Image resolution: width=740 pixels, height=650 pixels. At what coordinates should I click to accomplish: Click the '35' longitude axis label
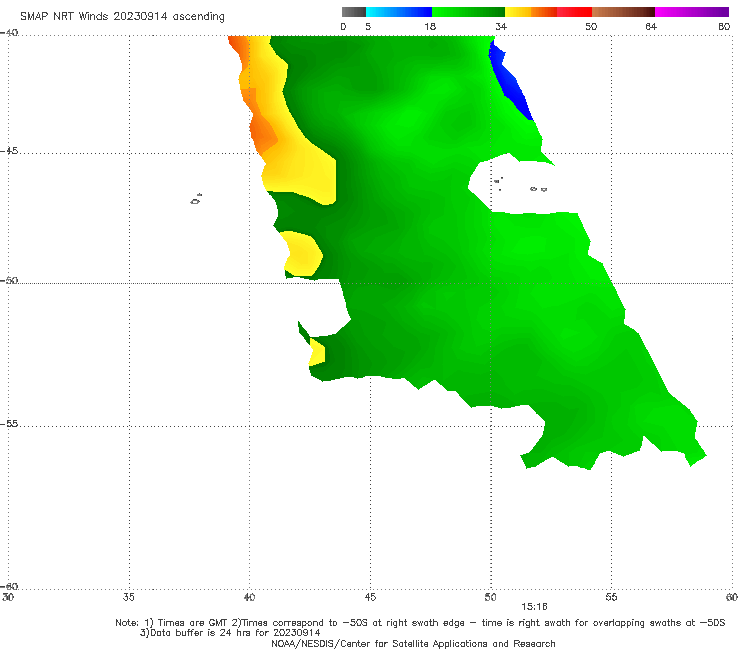tap(129, 598)
